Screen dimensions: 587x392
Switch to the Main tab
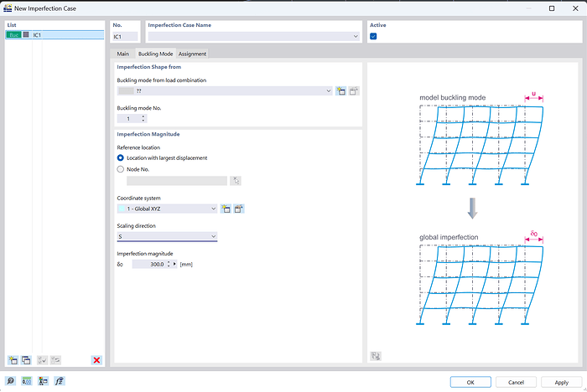point(122,54)
